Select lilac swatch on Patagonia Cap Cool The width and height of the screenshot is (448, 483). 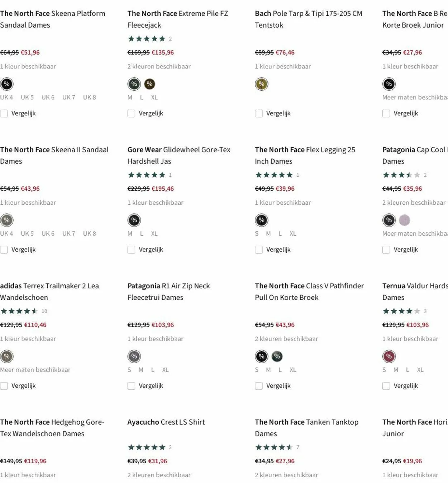[404, 220]
